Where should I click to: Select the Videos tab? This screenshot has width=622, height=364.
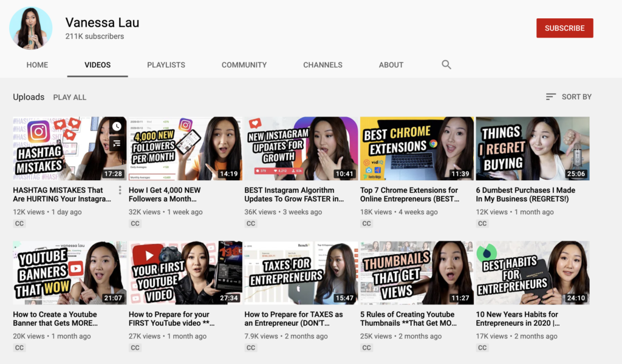pyautogui.click(x=98, y=65)
